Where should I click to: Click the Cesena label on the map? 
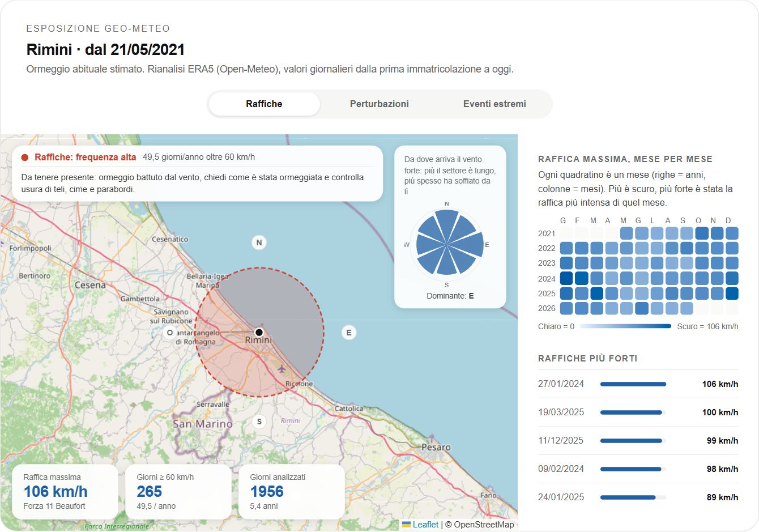[x=90, y=285]
